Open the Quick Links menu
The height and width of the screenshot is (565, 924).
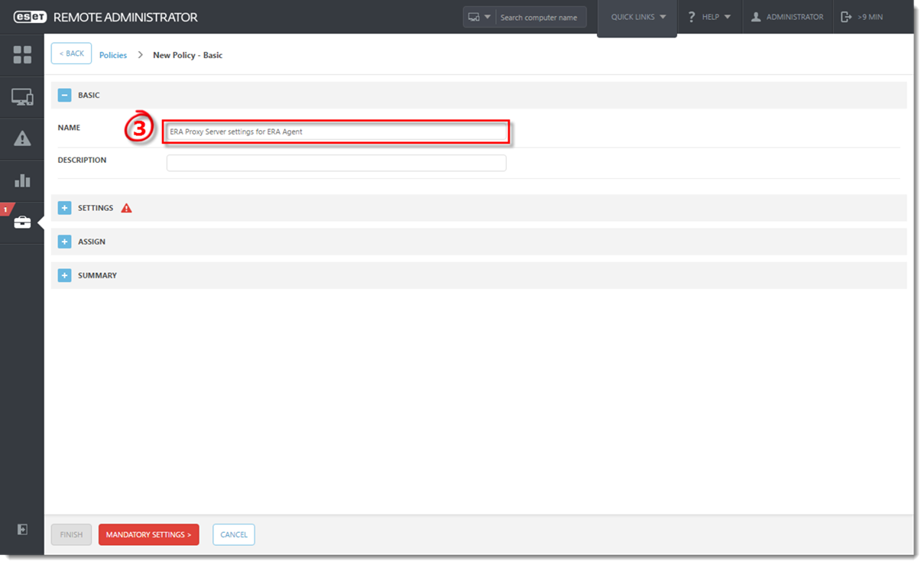click(637, 18)
